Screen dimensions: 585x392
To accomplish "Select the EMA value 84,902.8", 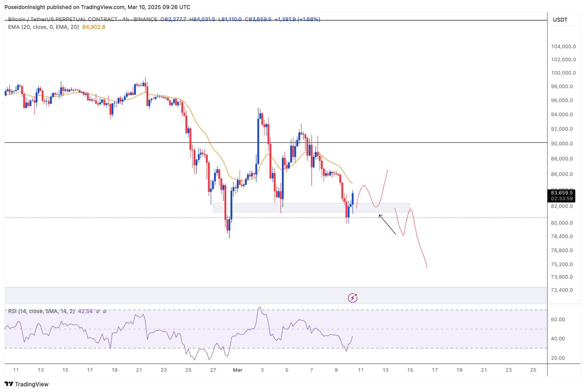I will coord(94,27).
